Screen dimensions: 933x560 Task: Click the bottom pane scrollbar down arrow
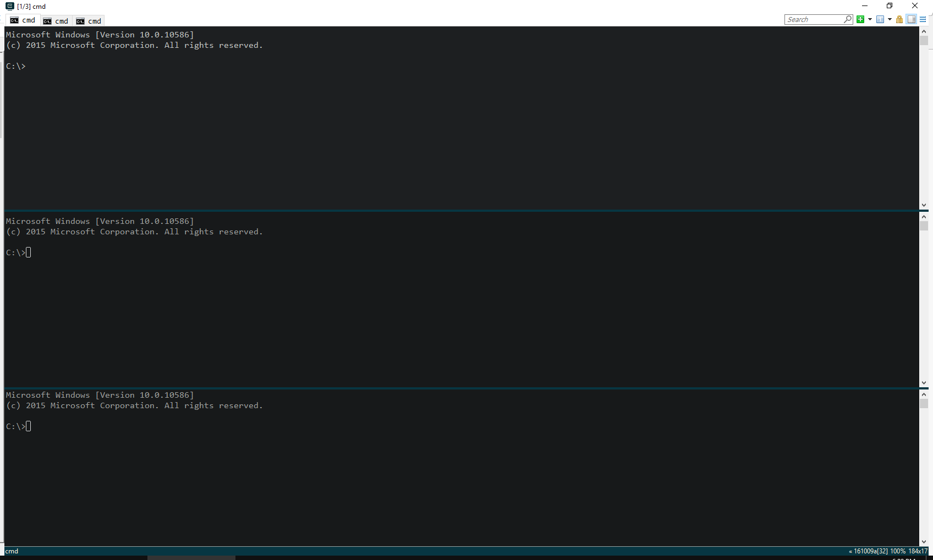[924, 542]
